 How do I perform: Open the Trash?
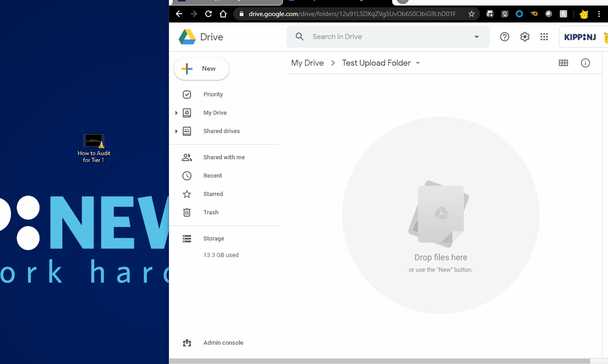tap(211, 212)
